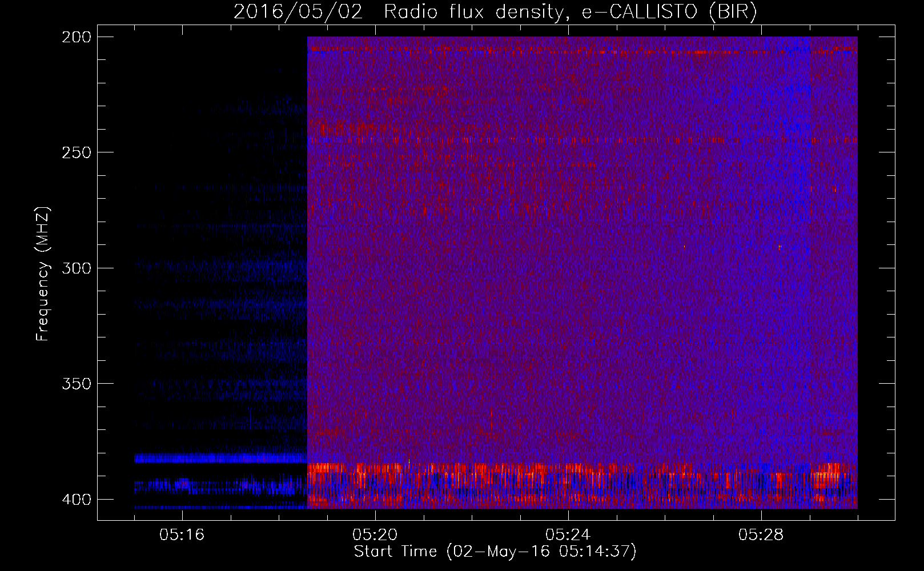Screen dimensions: 924x571
Task: Click the plot title '2016/05/02 Radio flux density'
Action: pyautogui.click(x=495, y=12)
